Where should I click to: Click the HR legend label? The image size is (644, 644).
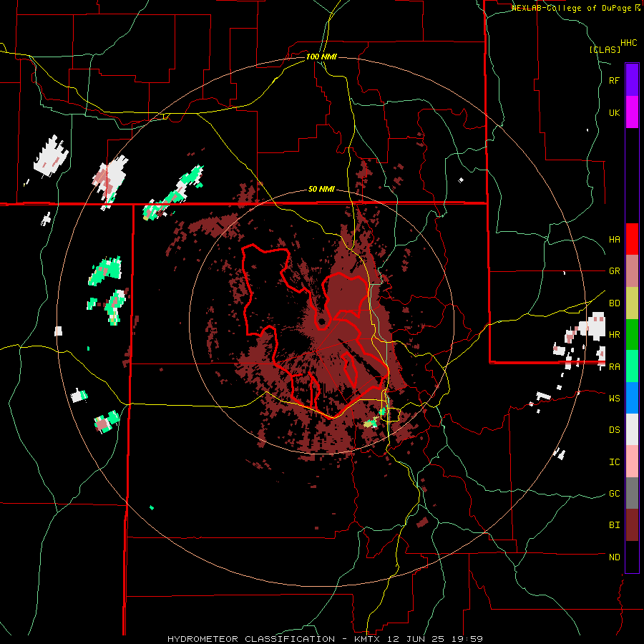(x=614, y=335)
